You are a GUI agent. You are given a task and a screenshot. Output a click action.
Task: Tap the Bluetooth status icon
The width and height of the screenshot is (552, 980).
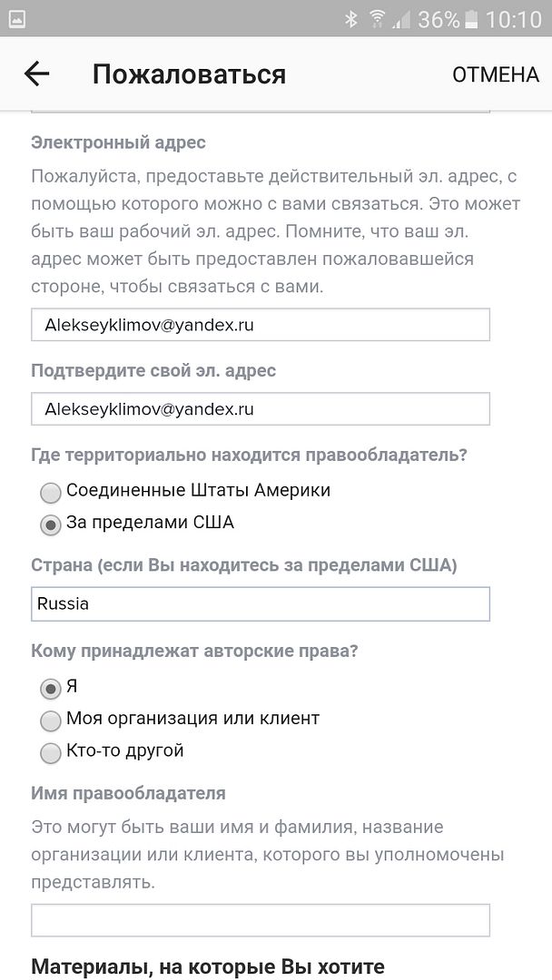click(x=351, y=19)
